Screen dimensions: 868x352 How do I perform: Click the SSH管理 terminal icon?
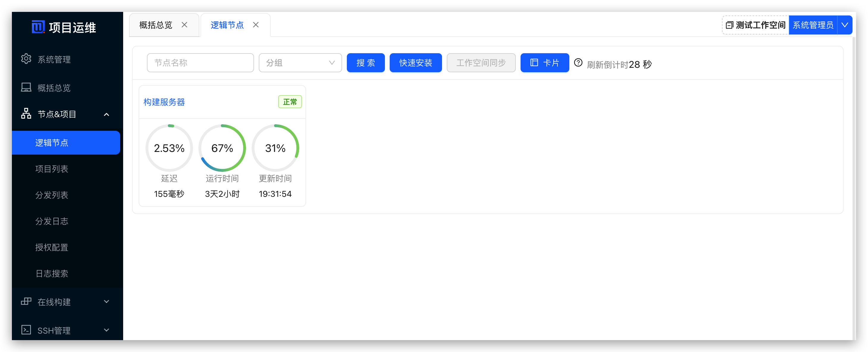pos(26,330)
